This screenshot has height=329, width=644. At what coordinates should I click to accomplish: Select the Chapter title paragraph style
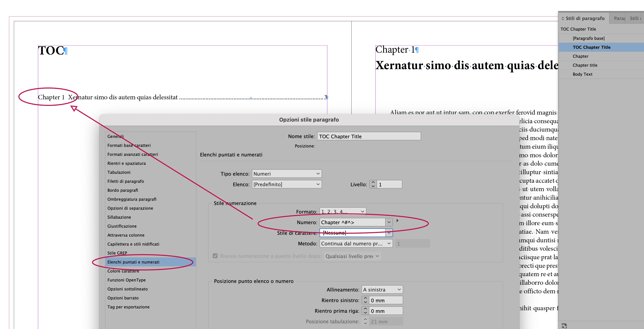(585, 65)
